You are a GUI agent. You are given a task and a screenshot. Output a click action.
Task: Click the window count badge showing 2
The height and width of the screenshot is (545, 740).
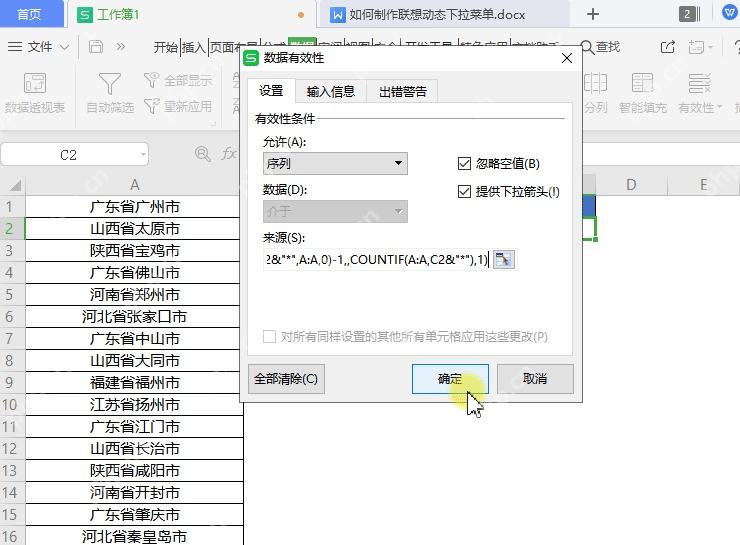[689, 14]
